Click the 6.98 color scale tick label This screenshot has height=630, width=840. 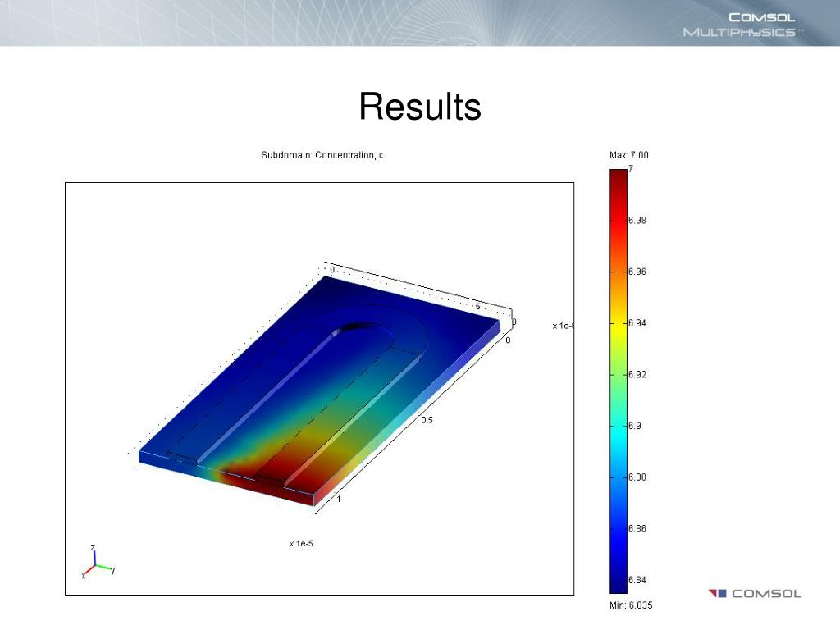click(637, 220)
